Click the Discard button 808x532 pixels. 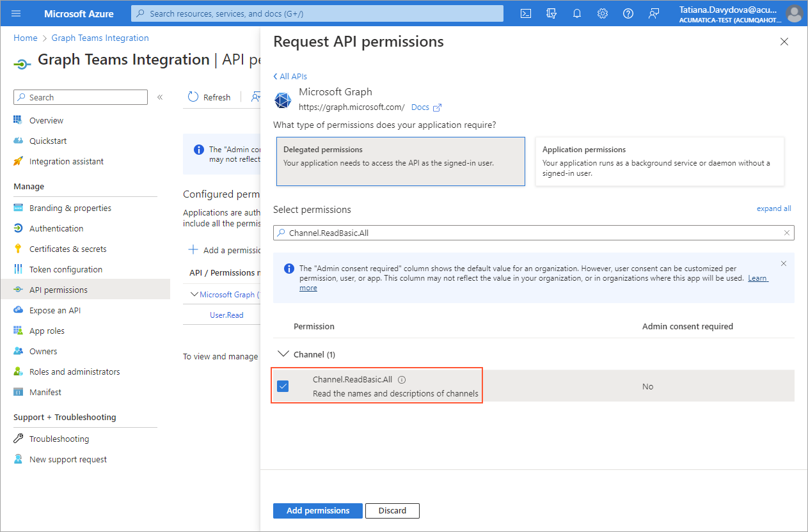[392, 511]
